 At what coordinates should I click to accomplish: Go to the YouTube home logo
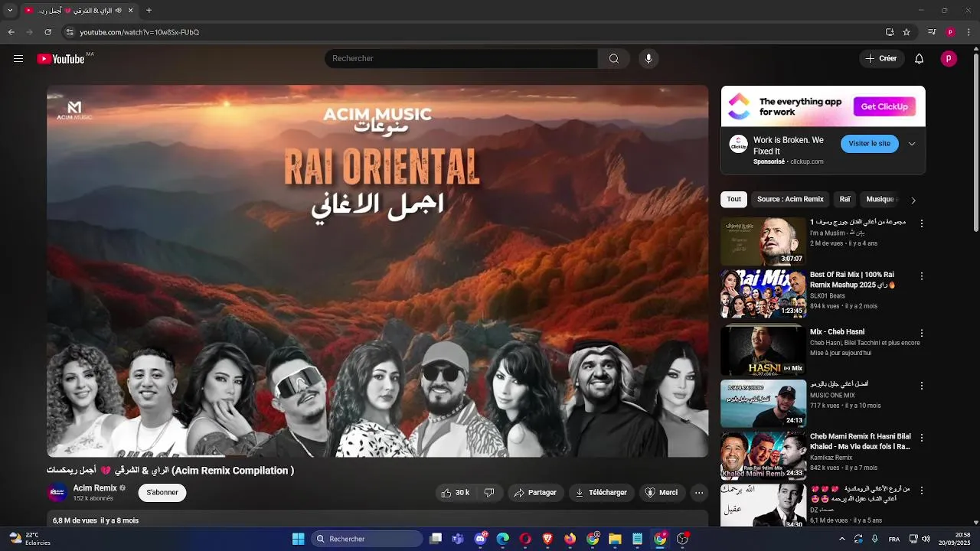tap(60, 59)
